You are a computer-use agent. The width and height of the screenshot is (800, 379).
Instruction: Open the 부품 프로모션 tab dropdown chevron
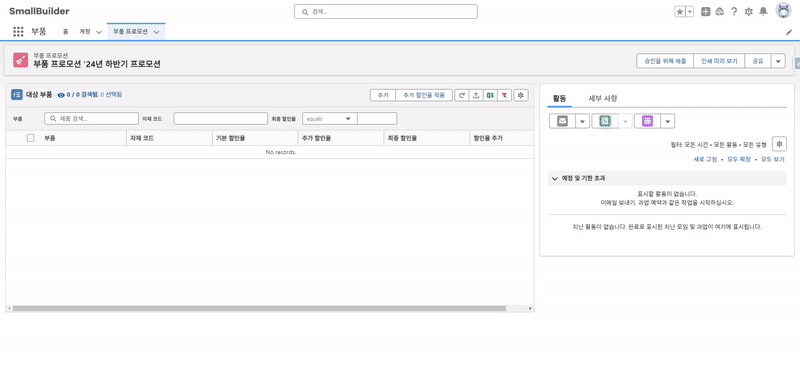point(156,32)
